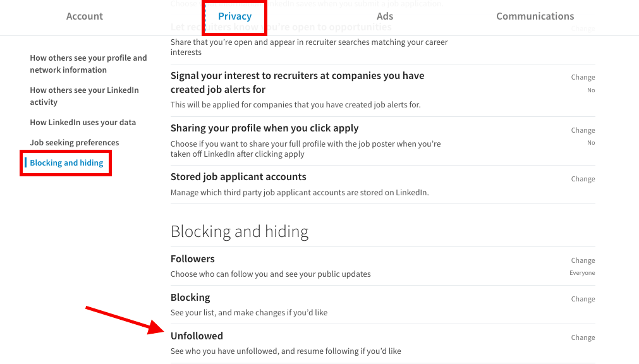Switch to the Privacy tab

[234, 16]
